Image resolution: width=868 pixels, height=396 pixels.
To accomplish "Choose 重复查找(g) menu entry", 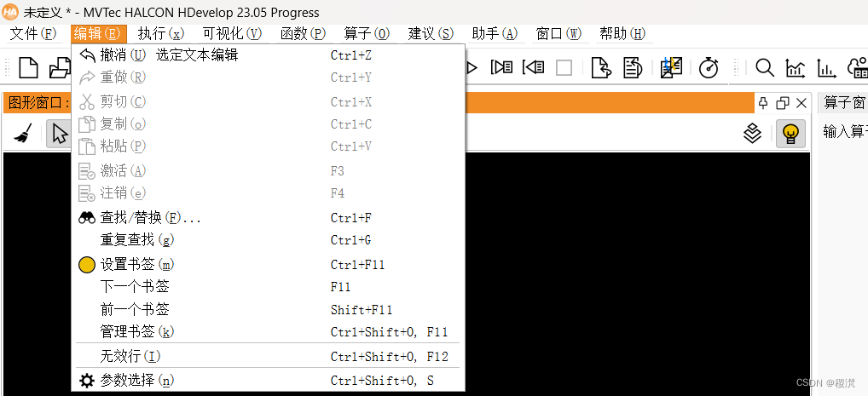I will click(269, 240).
